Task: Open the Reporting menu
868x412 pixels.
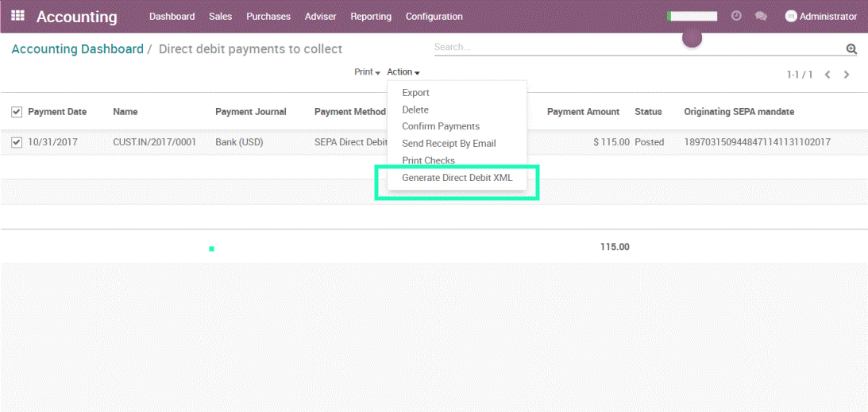Action: click(371, 17)
